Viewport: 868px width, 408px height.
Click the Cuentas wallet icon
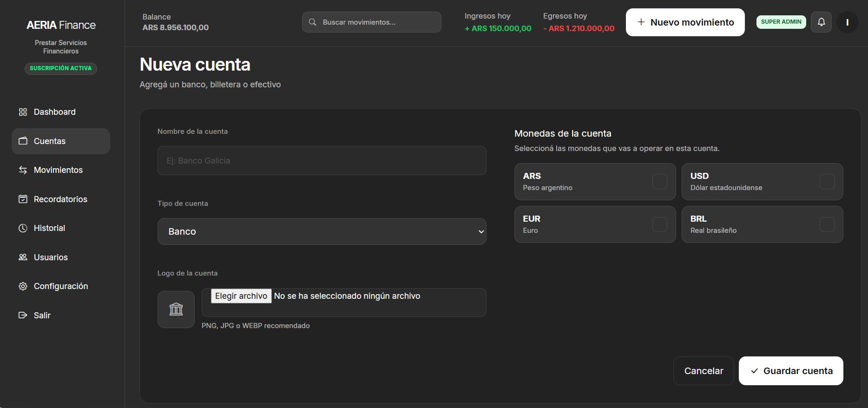pyautogui.click(x=23, y=141)
